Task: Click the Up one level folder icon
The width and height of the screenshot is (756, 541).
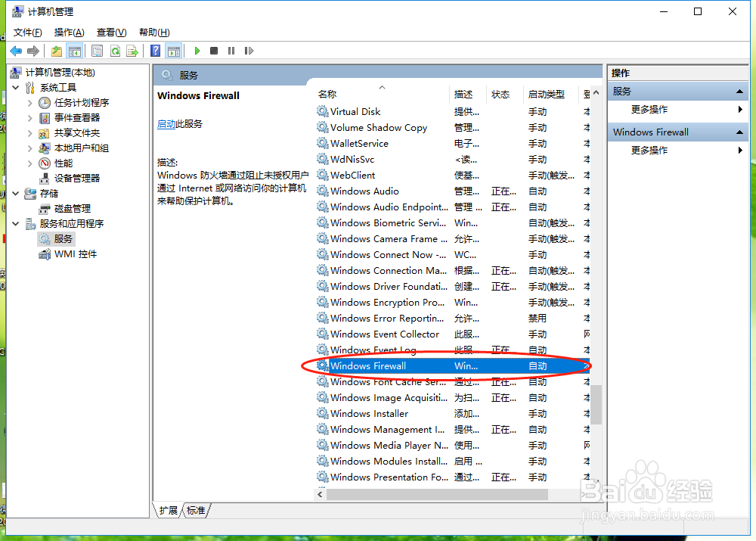Action: [57, 51]
